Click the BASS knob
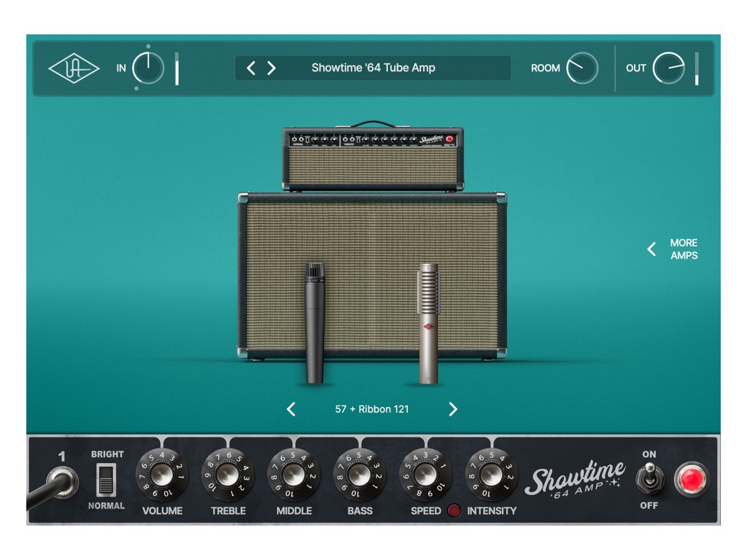This screenshot has height=560, width=747. 359,475
